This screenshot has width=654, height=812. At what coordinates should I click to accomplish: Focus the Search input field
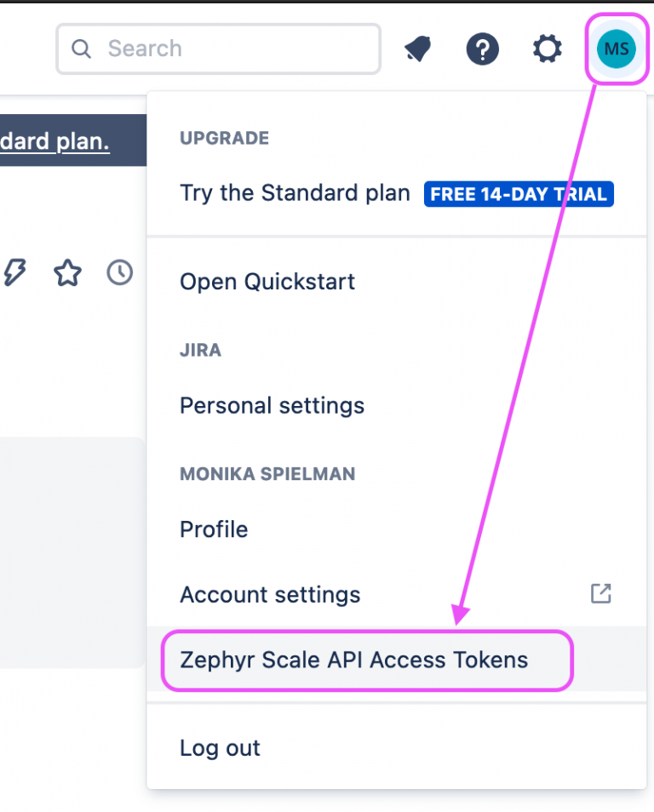(230, 49)
